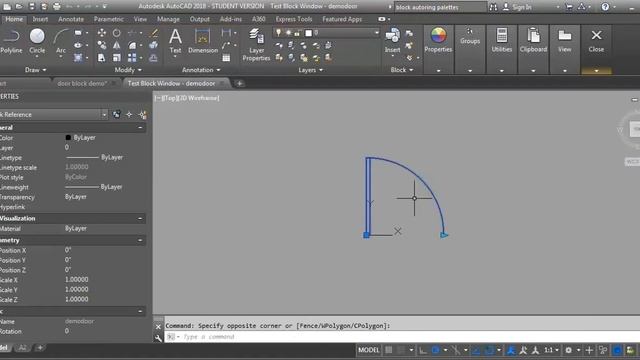Switch to the Parametric ribbon tab
The height and width of the screenshot is (360, 640).
pyautogui.click(x=109, y=19)
